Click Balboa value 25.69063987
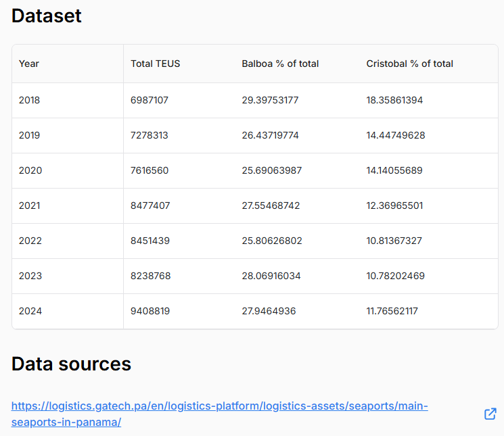Screen dimensions: 504x436 pos(272,170)
